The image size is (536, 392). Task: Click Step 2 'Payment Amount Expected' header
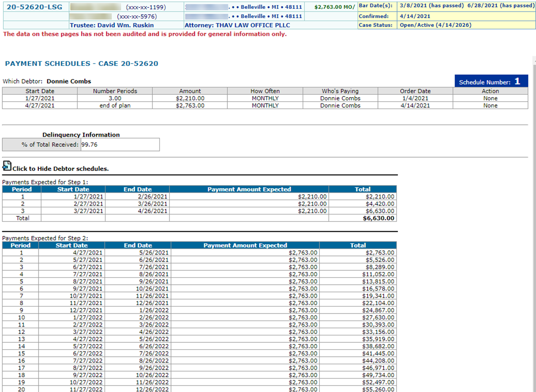pyautogui.click(x=245, y=245)
